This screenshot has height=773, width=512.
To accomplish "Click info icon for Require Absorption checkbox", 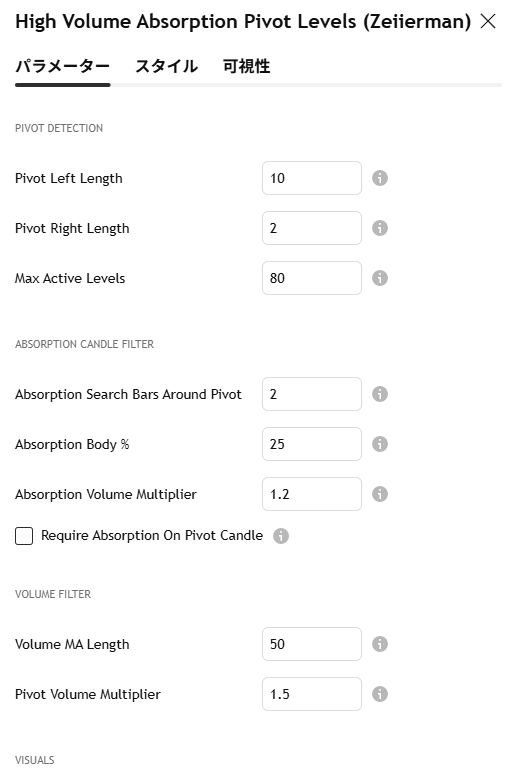I will 281,536.
